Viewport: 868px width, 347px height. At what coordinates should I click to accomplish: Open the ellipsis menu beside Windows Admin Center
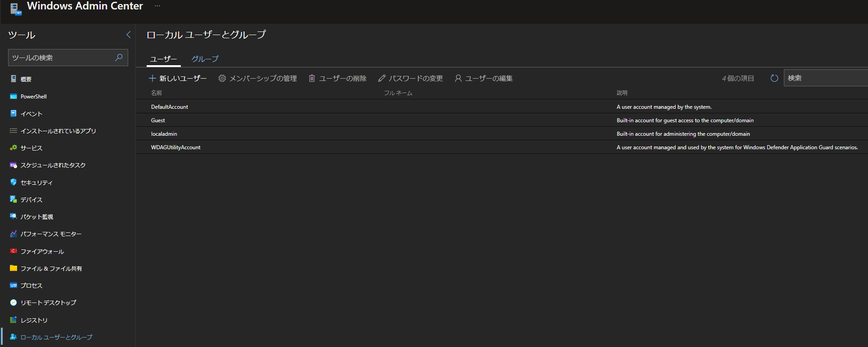point(157,6)
